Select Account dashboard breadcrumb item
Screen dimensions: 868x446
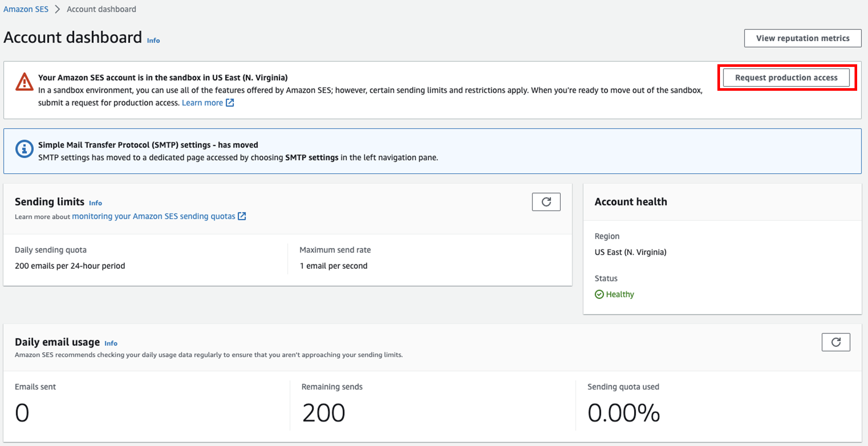tap(101, 9)
